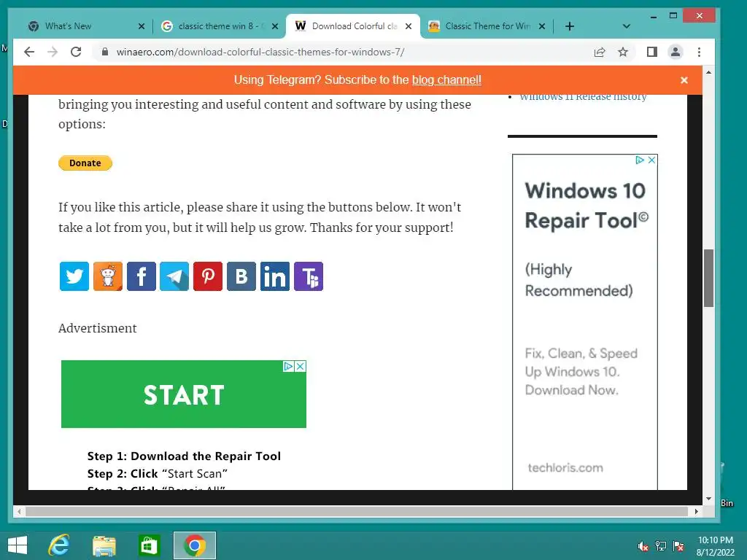Open Action Center flag icon
747x560 pixels.
coord(678,546)
